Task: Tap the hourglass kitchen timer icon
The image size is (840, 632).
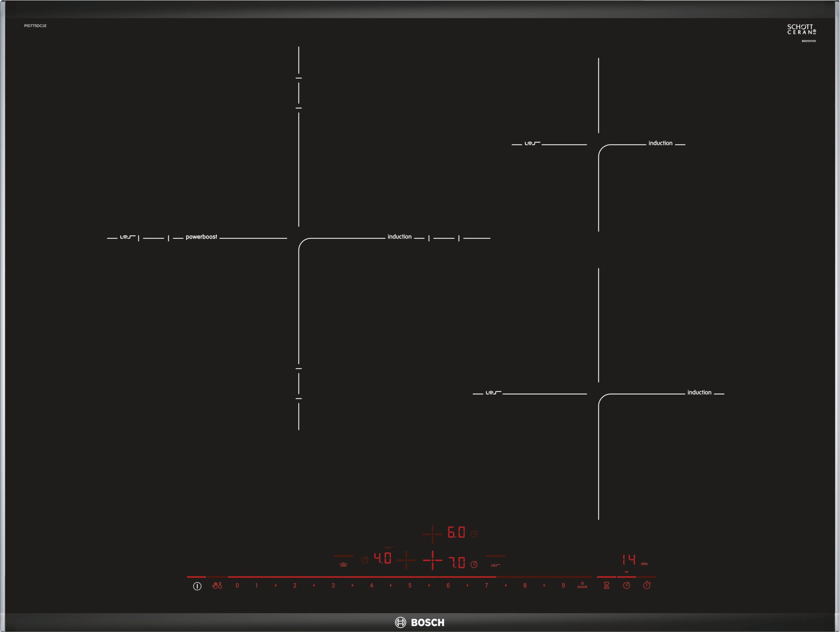Action: 606,586
